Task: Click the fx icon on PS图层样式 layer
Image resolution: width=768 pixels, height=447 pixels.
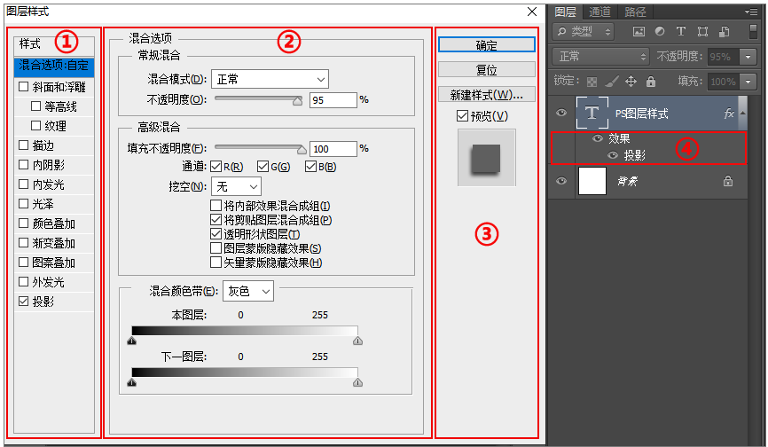Action: pos(728,114)
